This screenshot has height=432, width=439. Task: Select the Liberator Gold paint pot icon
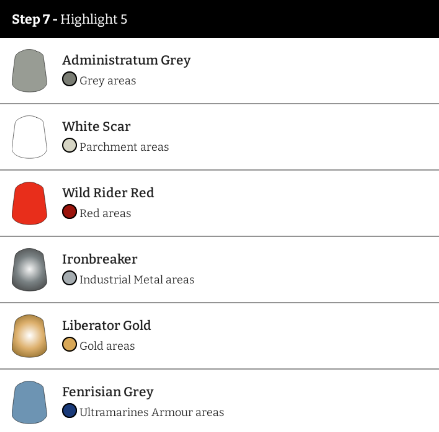(x=29, y=336)
